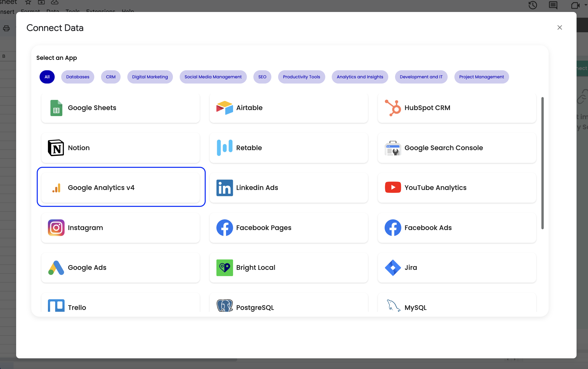The width and height of the screenshot is (588, 369).
Task: Select the Google Search Console card
Action: point(456,148)
